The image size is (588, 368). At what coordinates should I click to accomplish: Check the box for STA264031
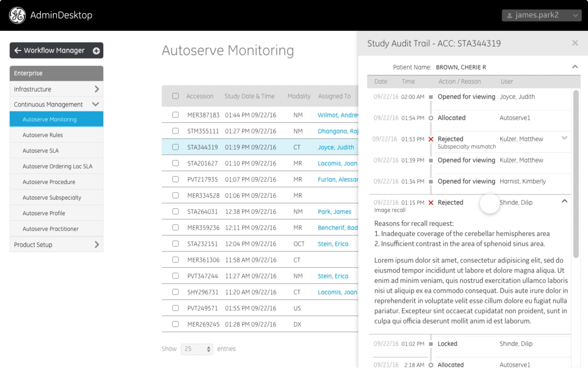click(175, 211)
